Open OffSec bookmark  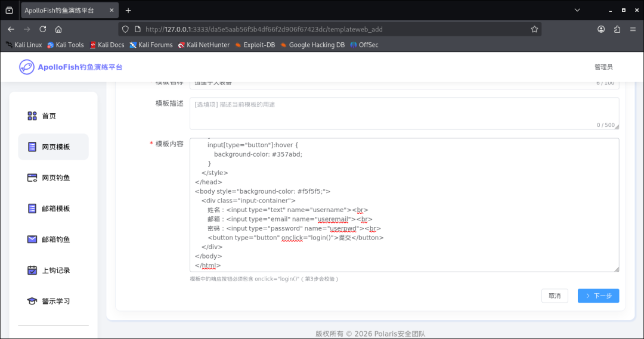click(x=364, y=45)
